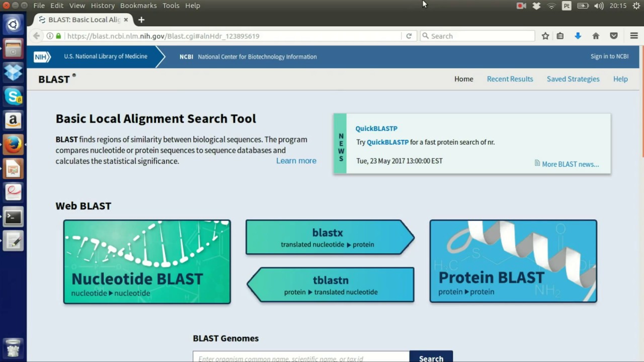Open a new tab with plus

(x=141, y=20)
